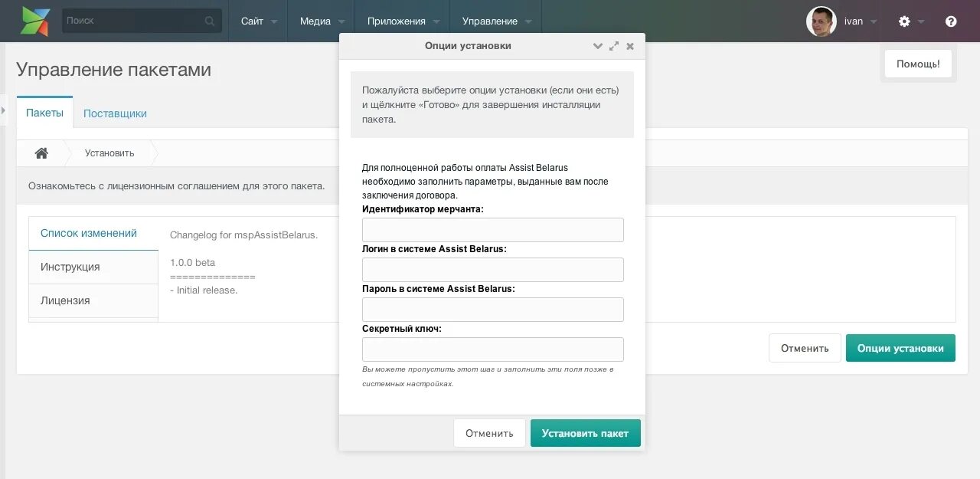Click the 1.0.0 beta version text

[192, 263]
